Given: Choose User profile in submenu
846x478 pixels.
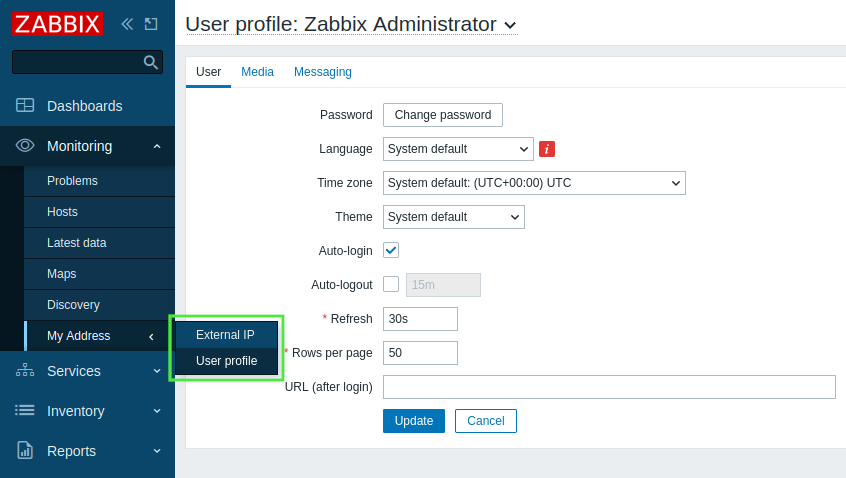Looking at the screenshot, I should point(227,361).
